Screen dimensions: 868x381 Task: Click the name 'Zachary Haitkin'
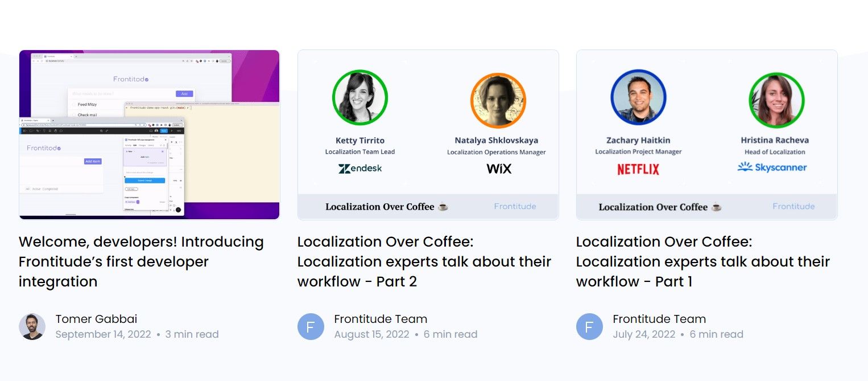click(x=638, y=140)
